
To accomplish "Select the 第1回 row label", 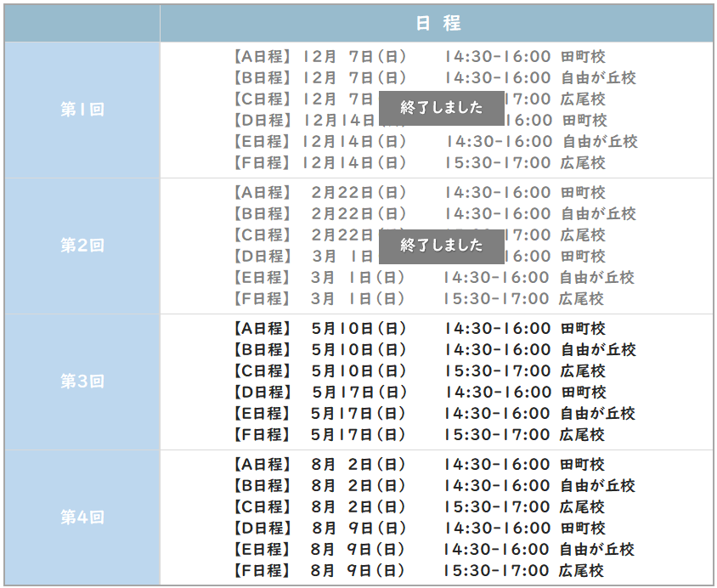I will coord(81,109).
